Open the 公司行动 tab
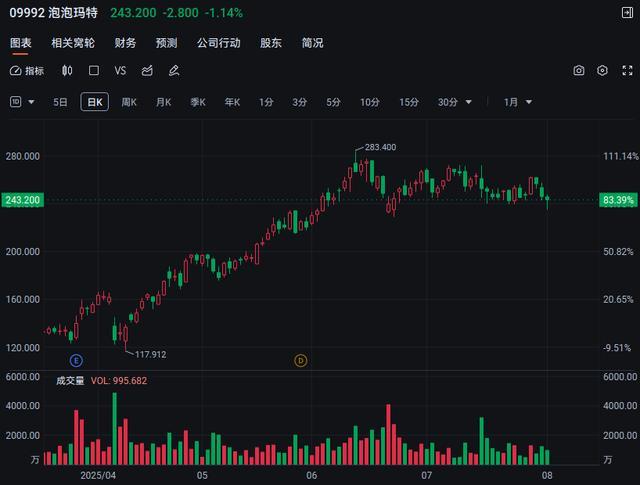Viewport: 640px width, 485px height. [x=218, y=43]
